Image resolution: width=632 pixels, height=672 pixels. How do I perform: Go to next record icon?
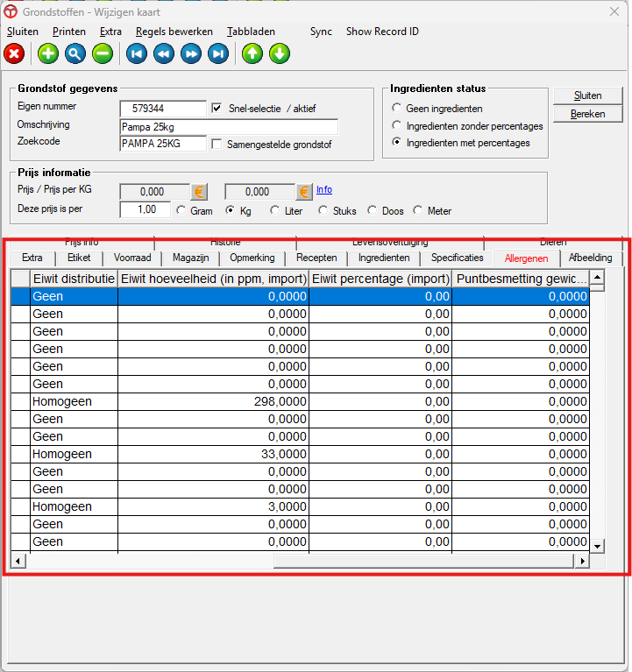click(x=191, y=54)
